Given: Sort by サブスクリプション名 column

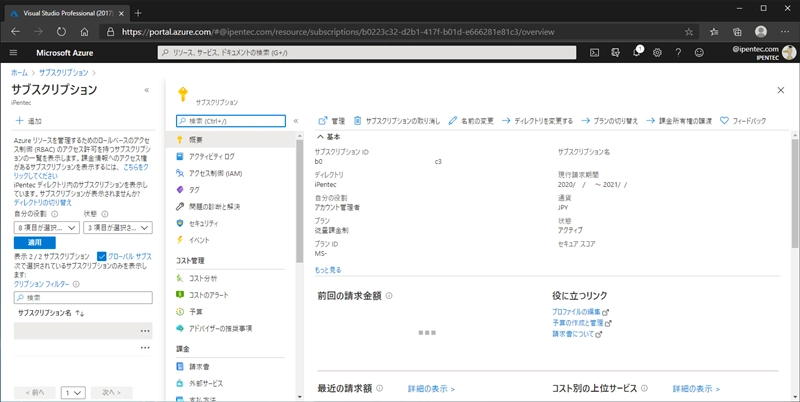Looking at the screenshot, I should pos(51,313).
